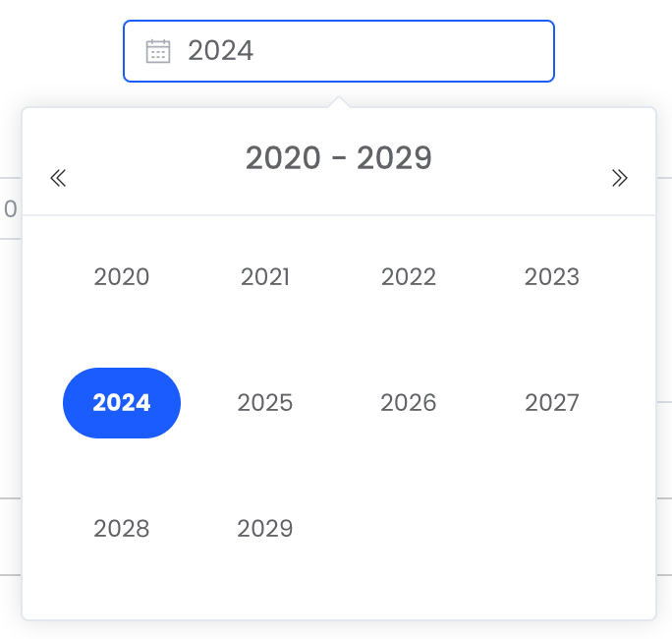Select year 2028

(x=122, y=528)
